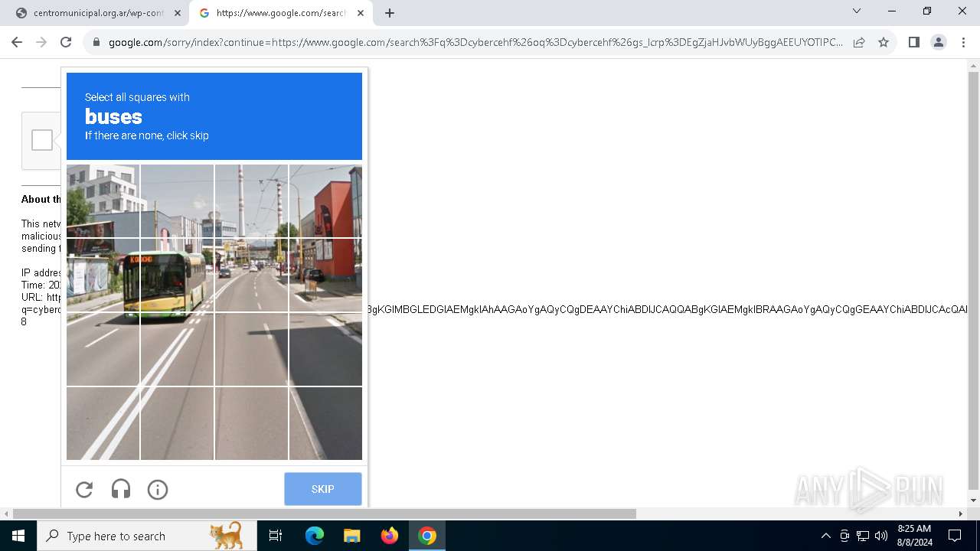The width and height of the screenshot is (980, 551).
Task: Share this page via share icon
Action: tap(859, 42)
